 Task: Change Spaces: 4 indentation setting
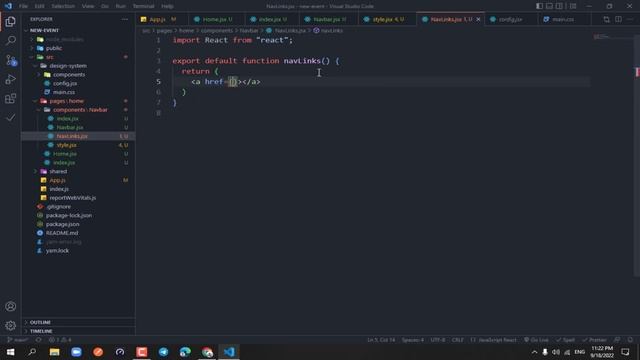413,340
